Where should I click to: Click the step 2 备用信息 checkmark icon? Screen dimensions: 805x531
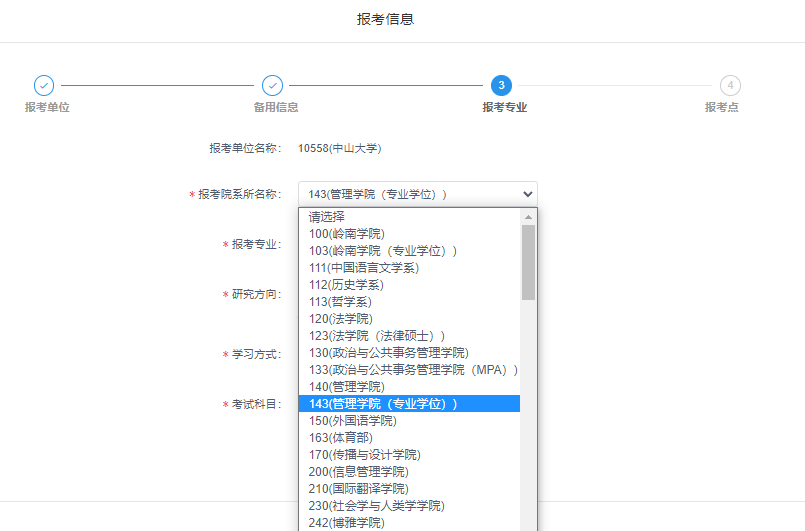tap(272, 85)
